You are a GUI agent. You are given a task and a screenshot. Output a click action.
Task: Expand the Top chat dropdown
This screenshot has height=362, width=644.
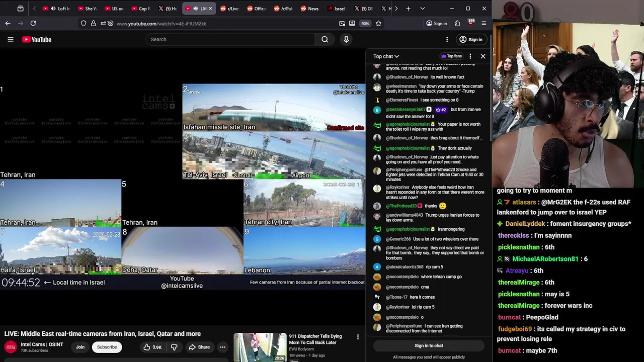coord(386,56)
